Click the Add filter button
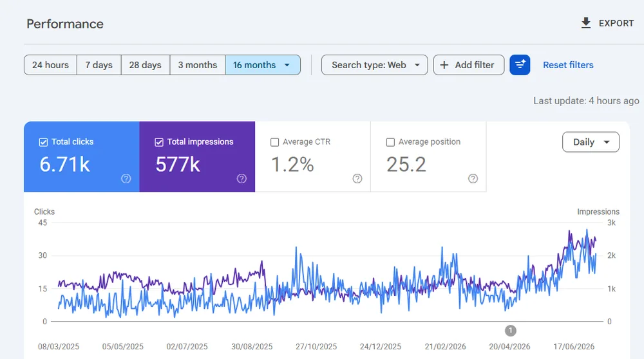This screenshot has height=359, width=644. (x=469, y=65)
